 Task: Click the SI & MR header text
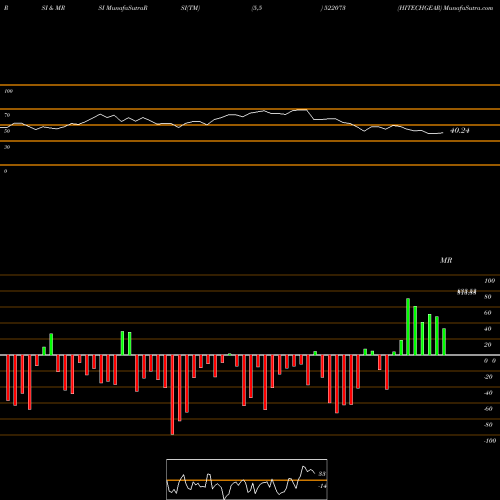tap(53, 8)
